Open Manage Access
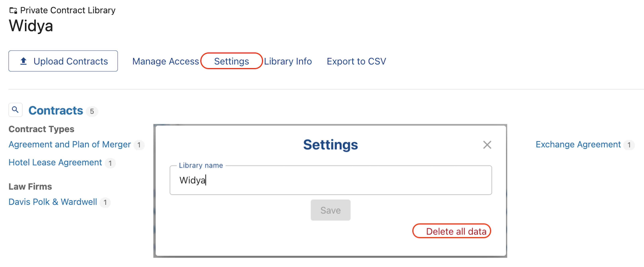This screenshot has height=267, width=644. click(x=166, y=61)
